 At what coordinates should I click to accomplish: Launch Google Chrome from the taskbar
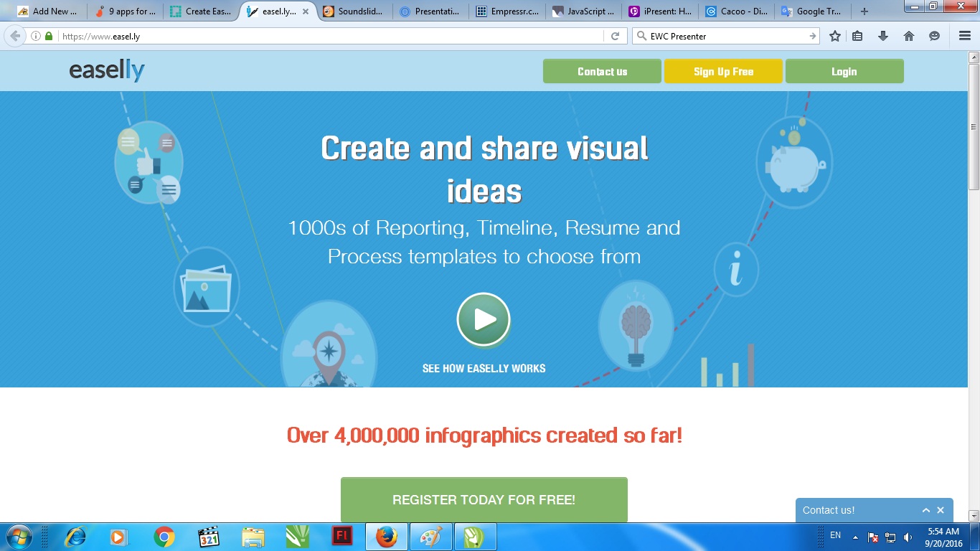click(x=164, y=537)
